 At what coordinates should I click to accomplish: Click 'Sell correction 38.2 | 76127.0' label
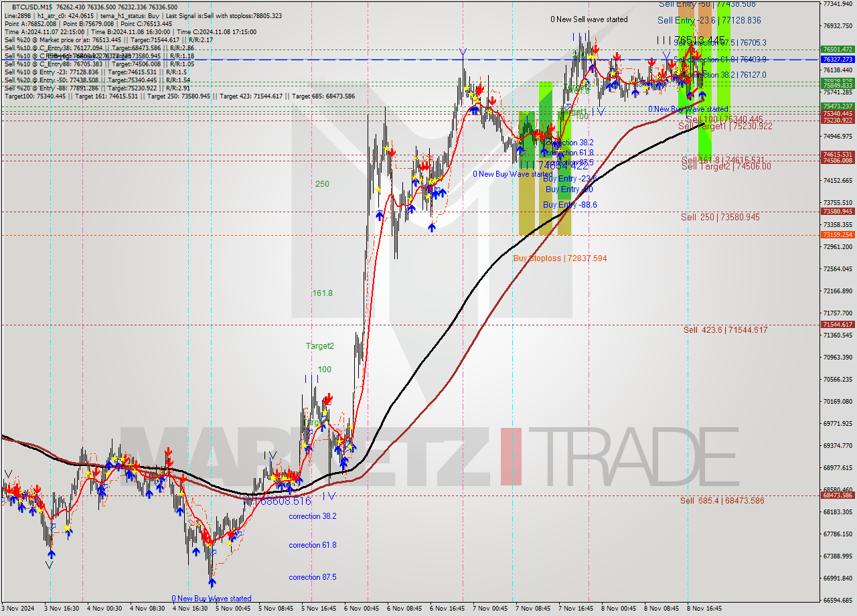[x=720, y=75]
